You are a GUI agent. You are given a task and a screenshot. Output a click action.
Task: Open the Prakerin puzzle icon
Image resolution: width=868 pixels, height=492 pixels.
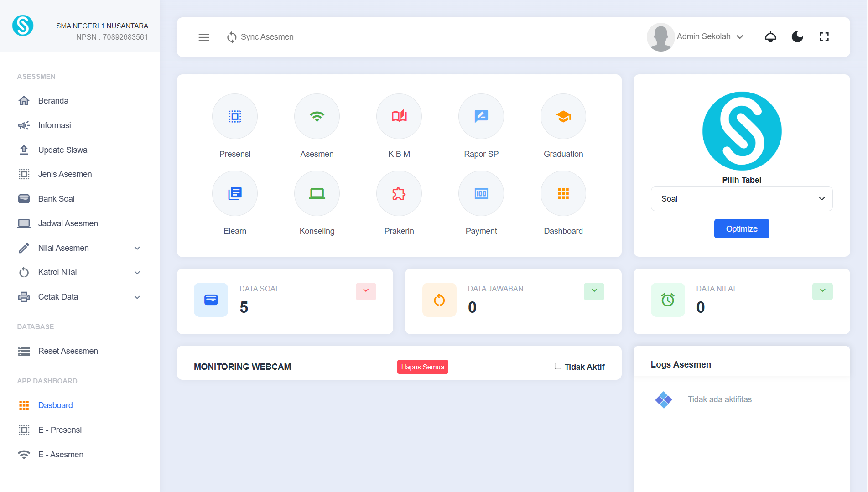click(x=399, y=193)
